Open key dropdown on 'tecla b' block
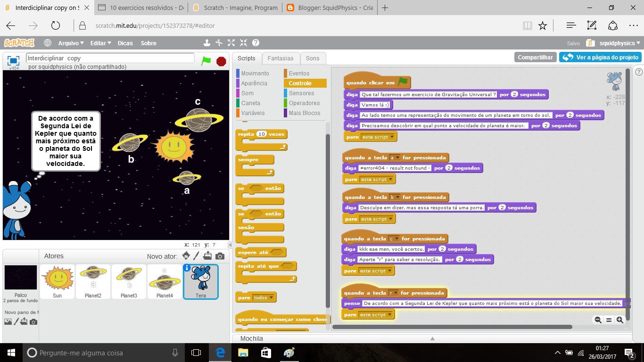 [395, 197]
